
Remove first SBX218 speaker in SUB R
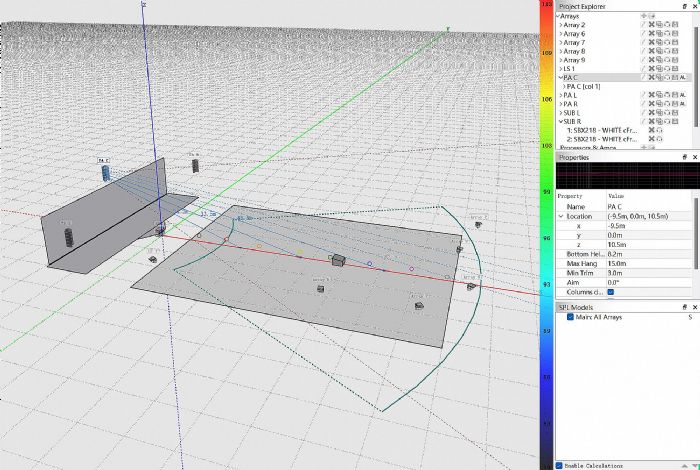click(x=651, y=130)
